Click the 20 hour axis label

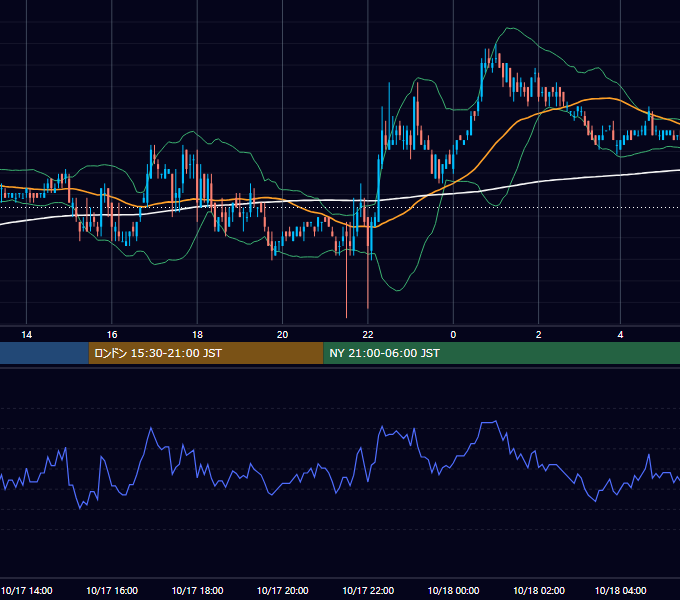coord(282,335)
